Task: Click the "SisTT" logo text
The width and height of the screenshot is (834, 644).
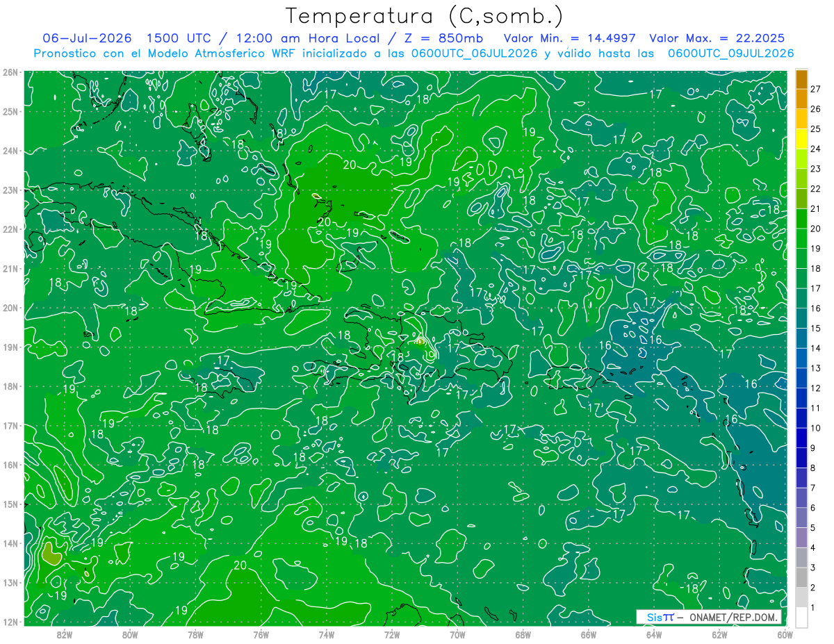Action: (x=660, y=617)
